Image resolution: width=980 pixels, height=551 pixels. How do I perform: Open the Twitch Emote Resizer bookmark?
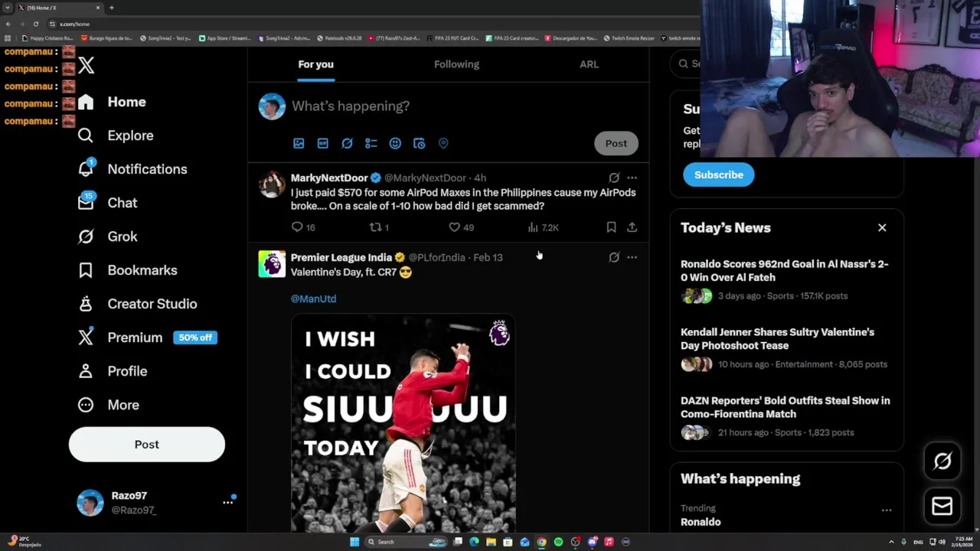pos(629,37)
